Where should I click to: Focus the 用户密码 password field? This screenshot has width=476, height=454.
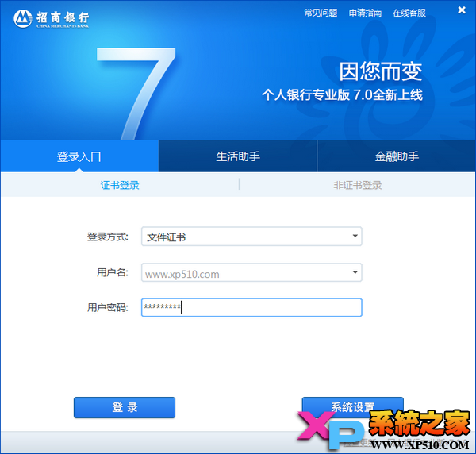[251, 307]
